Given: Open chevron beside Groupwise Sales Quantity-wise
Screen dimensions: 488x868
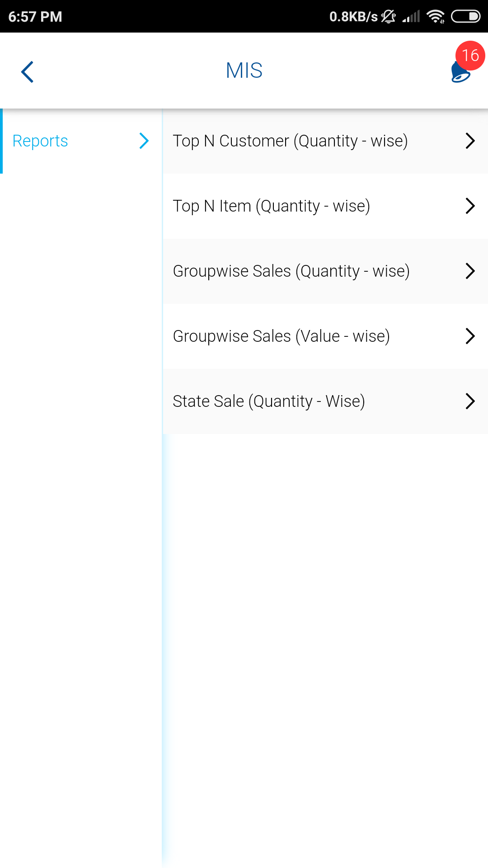Looking at the screenshot, I should tap(470, 271).
